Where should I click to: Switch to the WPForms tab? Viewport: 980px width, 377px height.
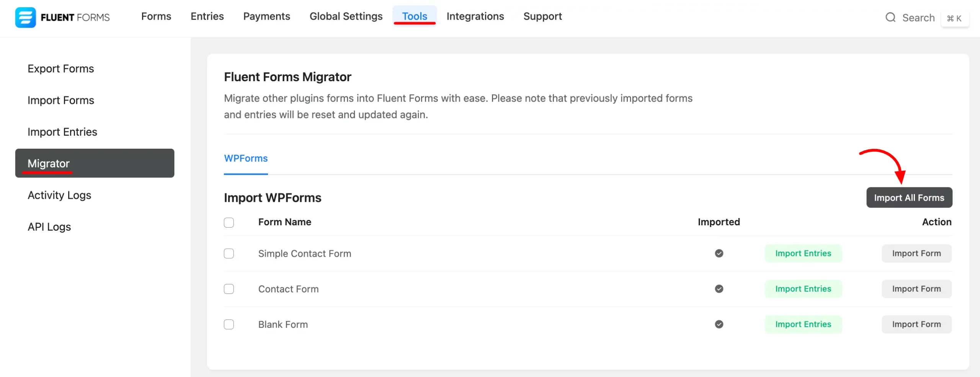(x=246, y=159)
